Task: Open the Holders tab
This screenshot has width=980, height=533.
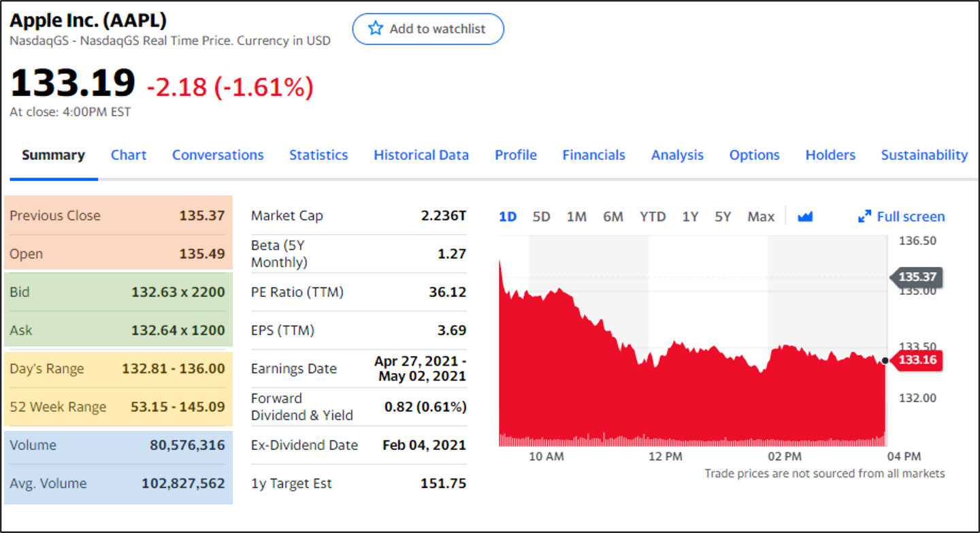Action: coord(830,155)
